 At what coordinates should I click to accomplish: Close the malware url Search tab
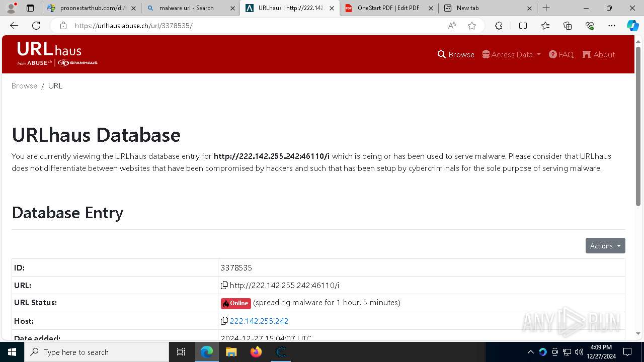point(232,8)
